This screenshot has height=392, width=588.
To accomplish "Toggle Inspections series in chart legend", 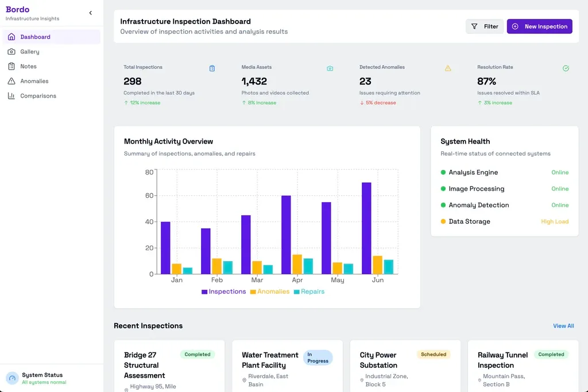I will tap(223, 292).
